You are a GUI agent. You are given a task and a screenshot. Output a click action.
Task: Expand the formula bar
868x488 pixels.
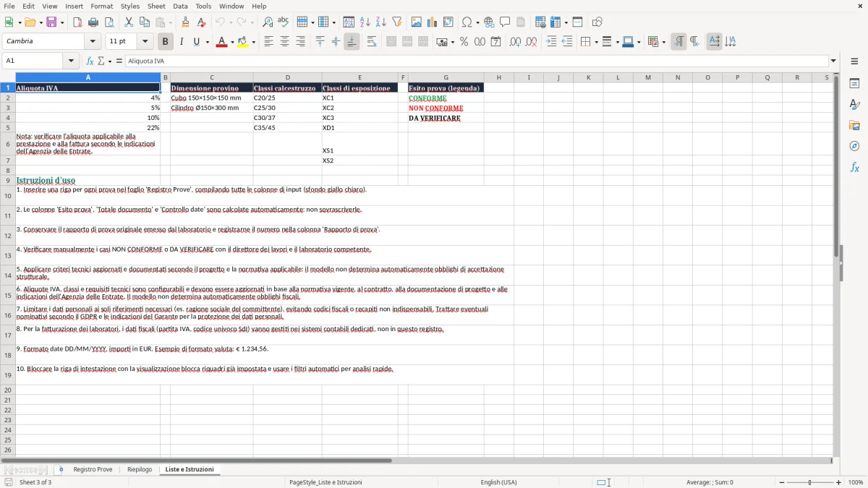[833, 61]
